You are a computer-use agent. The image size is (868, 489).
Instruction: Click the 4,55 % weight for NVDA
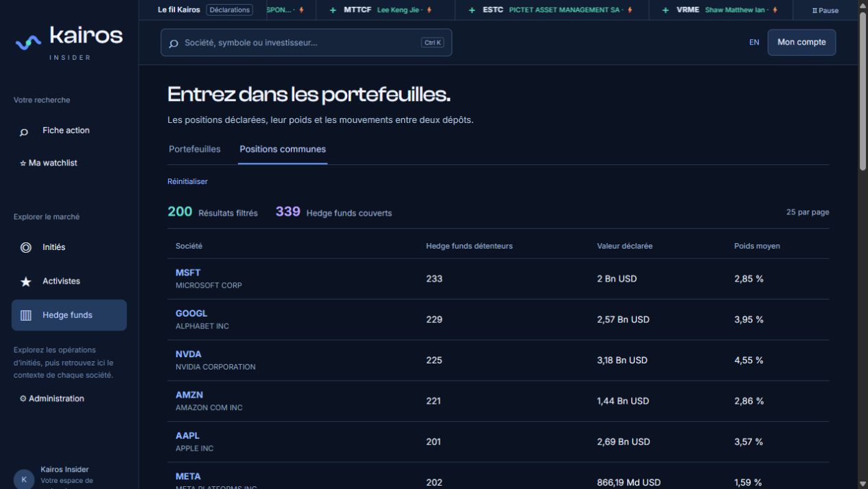(749, 361)
